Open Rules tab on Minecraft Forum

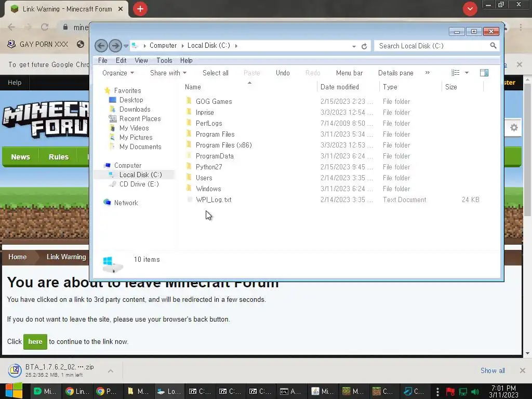click(58, 157)
